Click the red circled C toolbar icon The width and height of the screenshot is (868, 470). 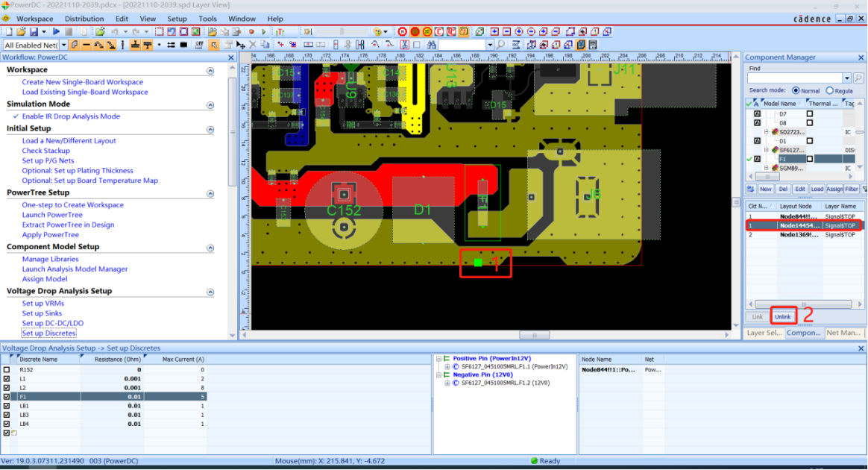[439, 31]
